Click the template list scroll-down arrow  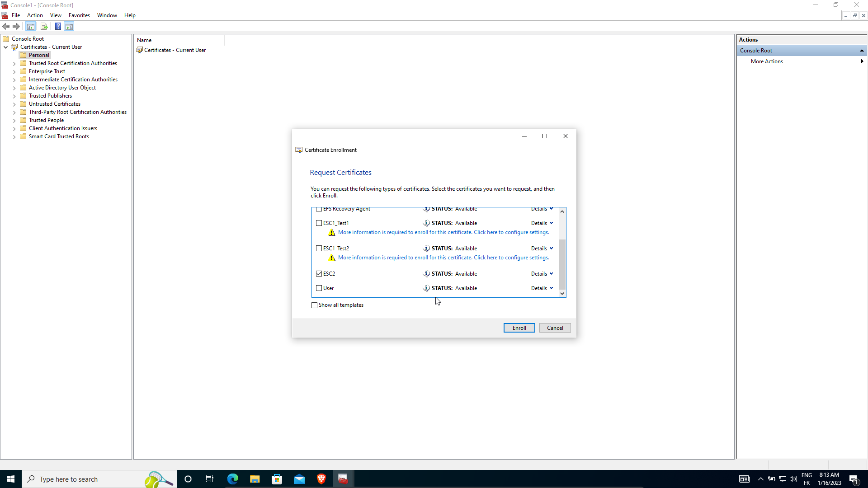562,294
